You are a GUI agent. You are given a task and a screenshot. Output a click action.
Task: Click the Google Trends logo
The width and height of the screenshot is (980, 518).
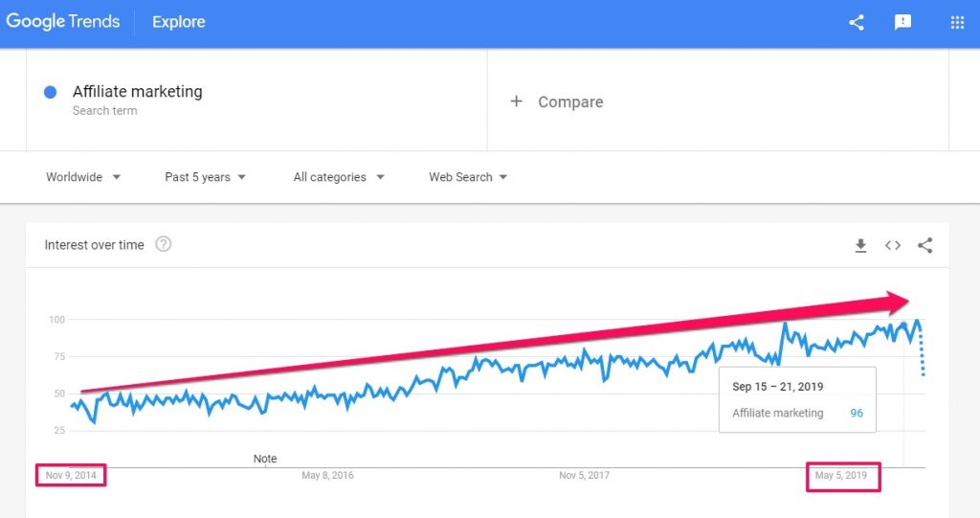[x=62, y=22]
